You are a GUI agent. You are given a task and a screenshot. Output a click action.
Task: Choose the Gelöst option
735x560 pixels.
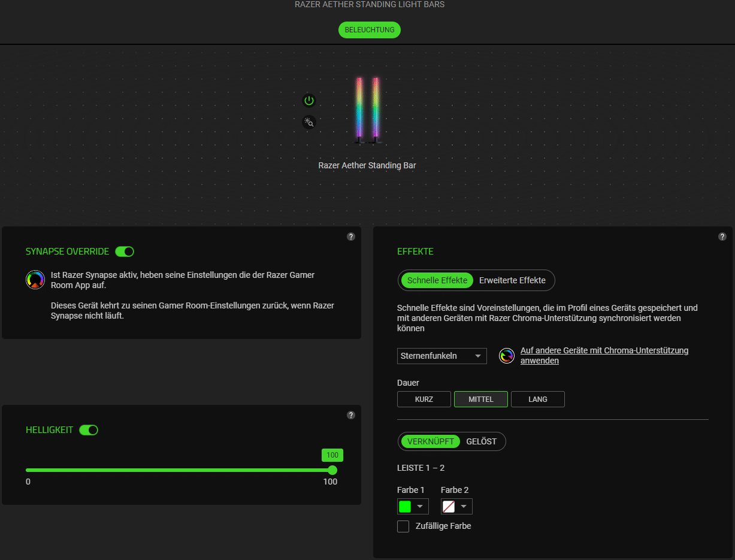pyautogui.click(x=482, y=441)
